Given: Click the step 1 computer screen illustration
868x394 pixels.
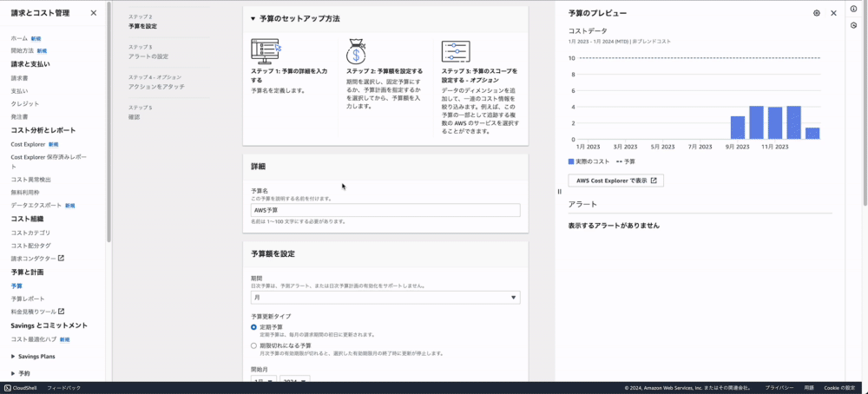Looking at the screenshot, I should click(x=266, y=51).
